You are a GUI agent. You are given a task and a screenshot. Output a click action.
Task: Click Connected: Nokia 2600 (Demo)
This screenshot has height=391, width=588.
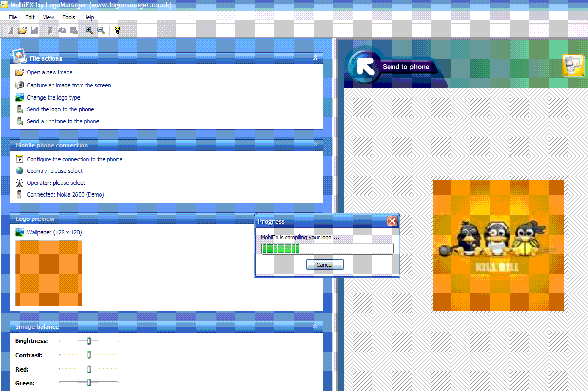[65, 194]
